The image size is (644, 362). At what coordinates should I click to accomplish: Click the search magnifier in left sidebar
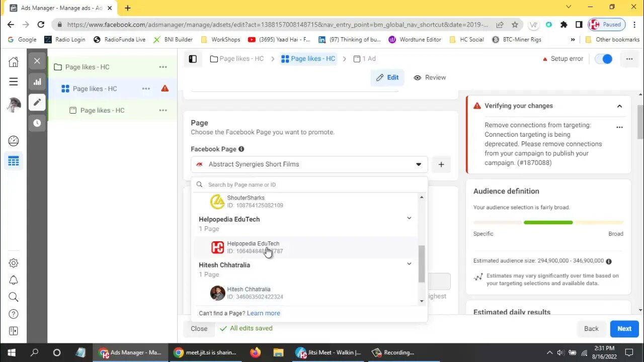pyautogui.click(x=14, y=297)
